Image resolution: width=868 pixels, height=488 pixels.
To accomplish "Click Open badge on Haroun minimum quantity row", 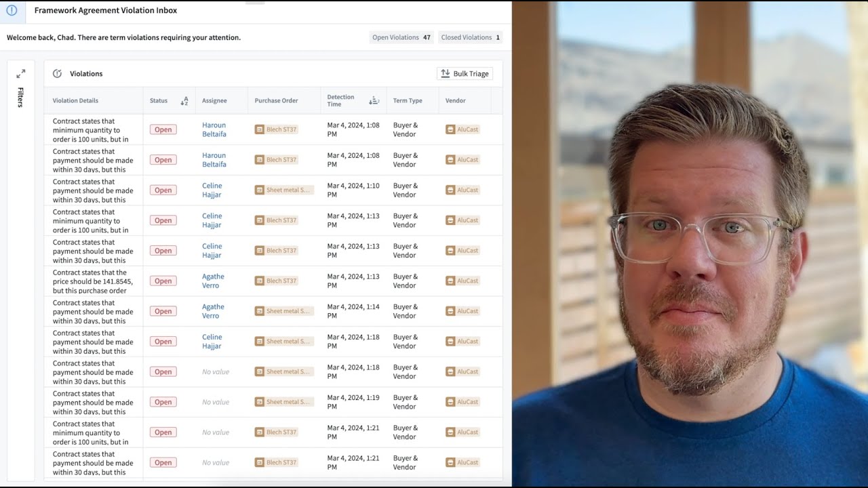I will [x=163, y=129].
